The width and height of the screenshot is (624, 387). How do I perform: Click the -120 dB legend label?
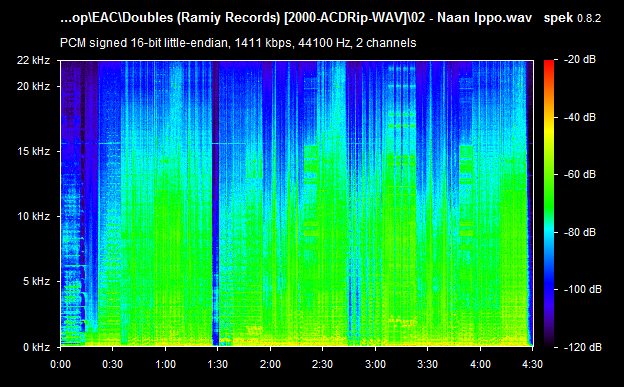583,347
